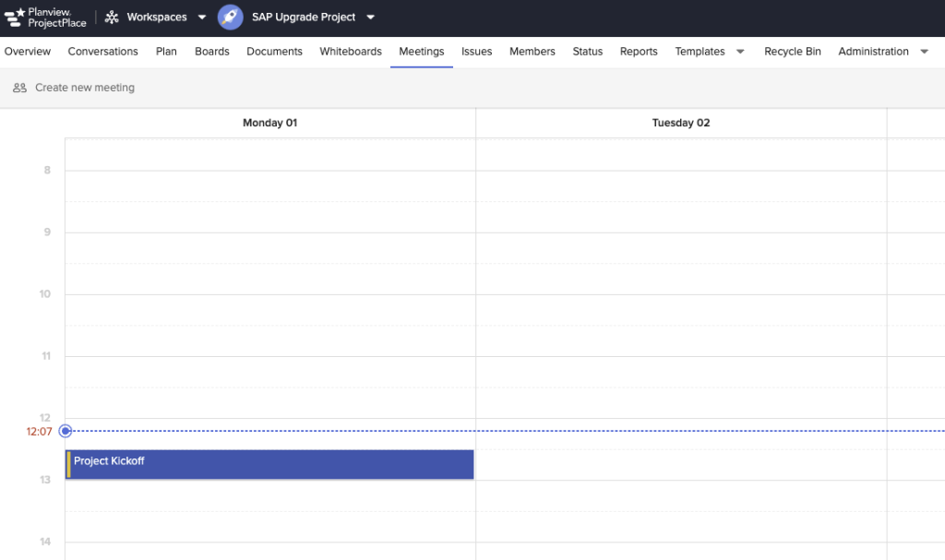The width and height of the screenshot is (945, 560).
Task: Go to the Boards tab
Action: [211, 52]
